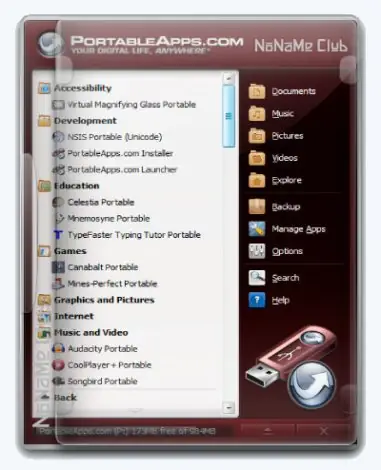This screenshot has height=470, width=381.
Task: Click the blue Help question icon
Action: coord(257,300)
